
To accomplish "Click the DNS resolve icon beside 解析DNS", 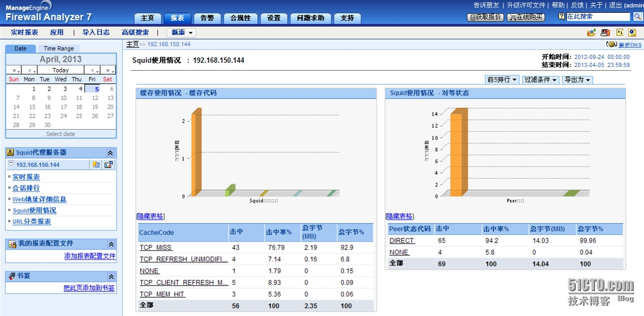I will (612, 45).
